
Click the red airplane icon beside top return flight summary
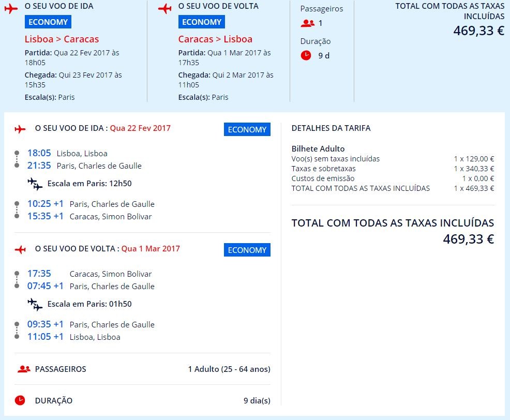[x=164, y=9]
